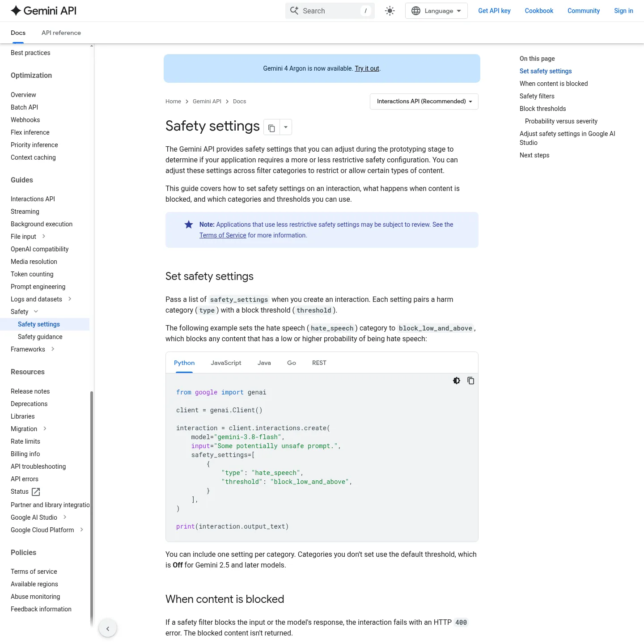
Task: Click the Status external link icon
Action: 36,492
